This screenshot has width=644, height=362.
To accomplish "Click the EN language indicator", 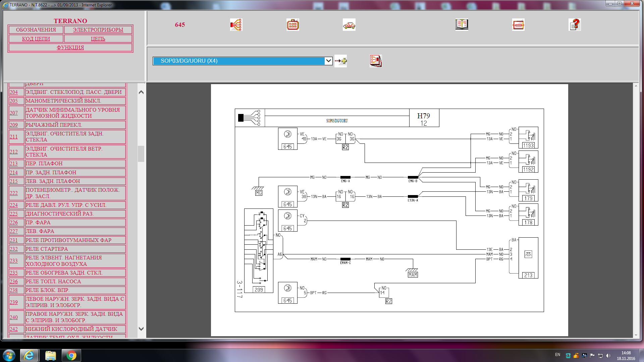I will click(x=557, y=355).
